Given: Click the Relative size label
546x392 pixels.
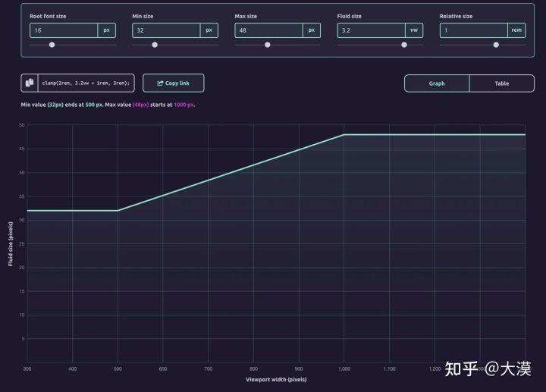Looking at the screenshot, I should tap(457, 16).
